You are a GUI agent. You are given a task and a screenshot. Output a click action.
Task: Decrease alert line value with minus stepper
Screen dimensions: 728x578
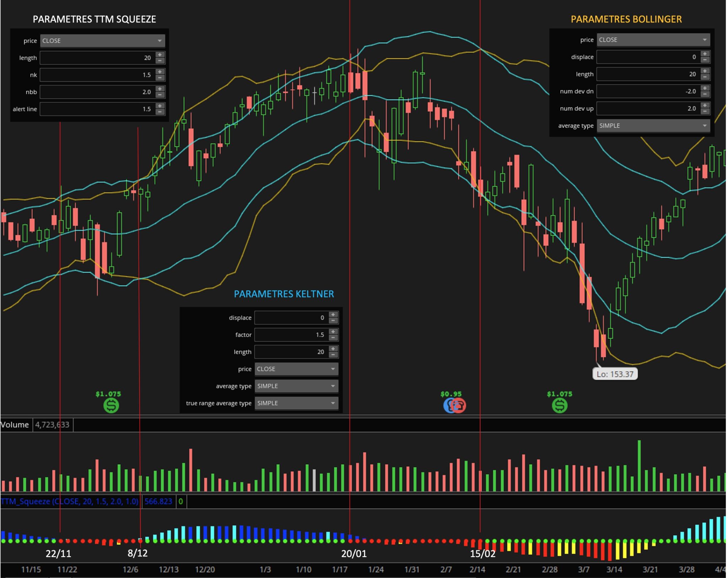(160, 112)
